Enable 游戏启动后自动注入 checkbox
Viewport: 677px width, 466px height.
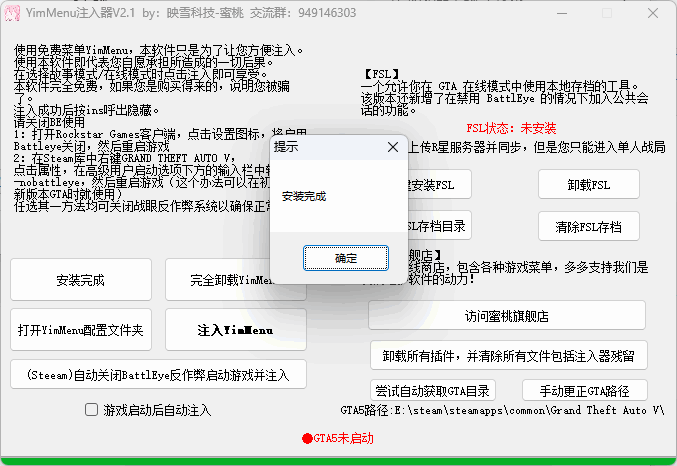tap(92, 409)
